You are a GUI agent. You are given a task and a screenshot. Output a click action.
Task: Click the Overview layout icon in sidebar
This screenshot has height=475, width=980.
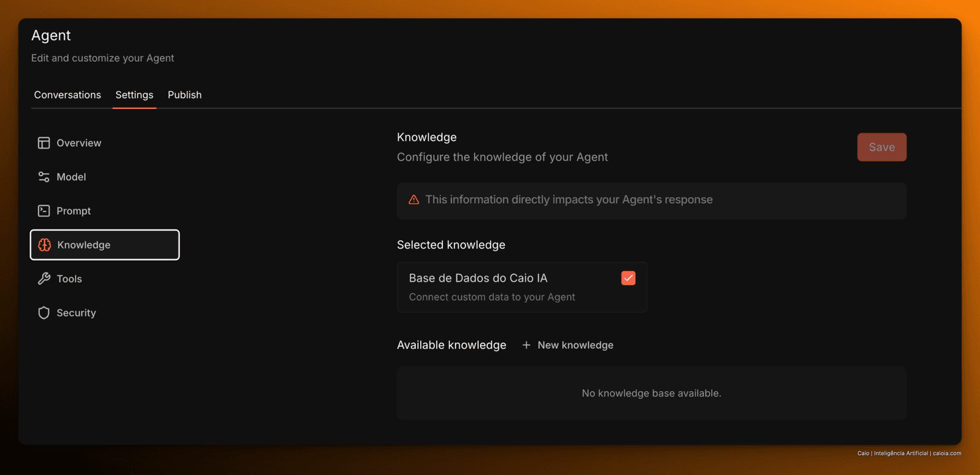43,143
